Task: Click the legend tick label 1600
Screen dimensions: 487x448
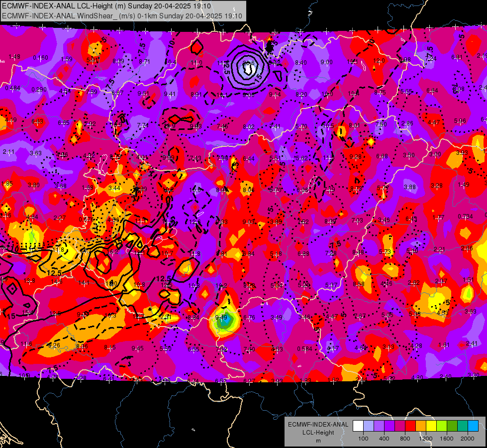Action: tap(447, 439)
